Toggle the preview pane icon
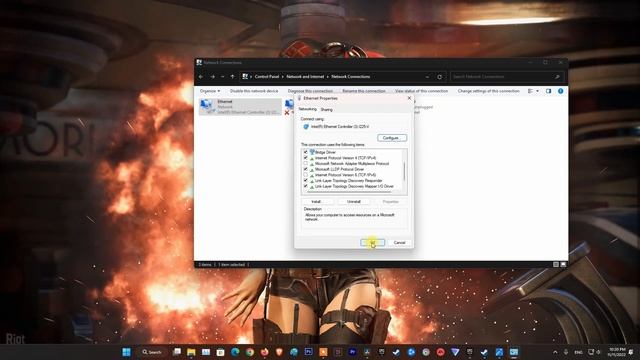 [x=548, y=91]
